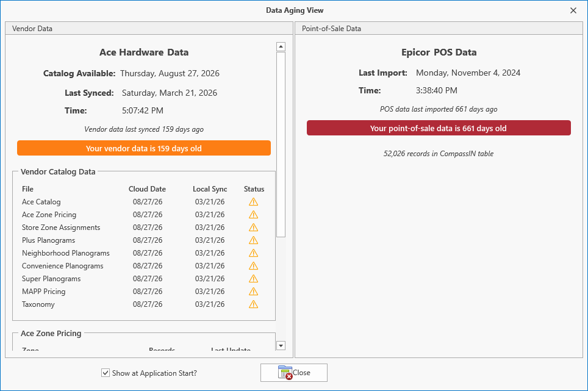The height and width of the screenshot is (391, 588).
Task: Click the Ace Catalog warning status icon
Action: [254, 202]
